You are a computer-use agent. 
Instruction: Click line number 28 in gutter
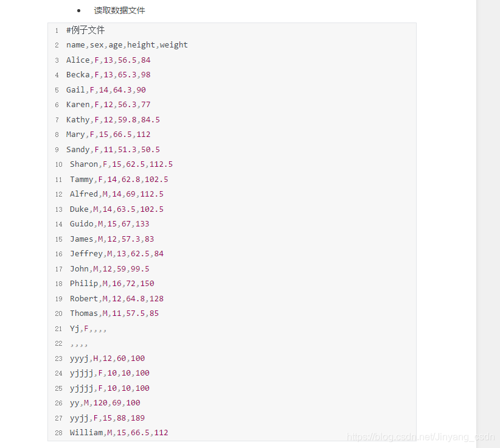point(58,433)
